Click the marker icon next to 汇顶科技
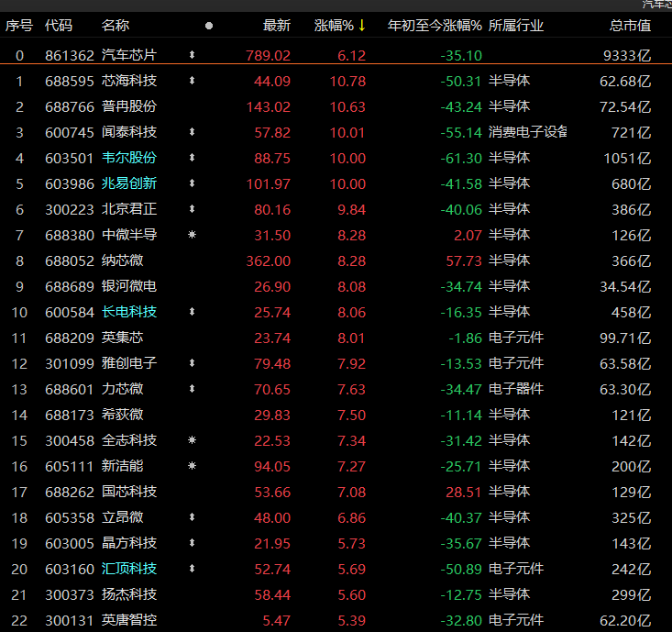Screen dimensions: 672x632 pos(192,569)
